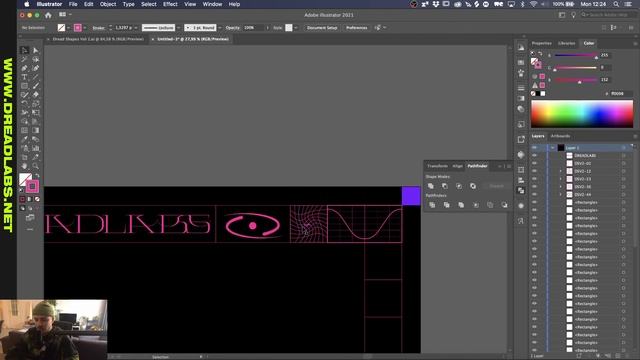
Task: Toggle visibility of Layer 1
Action: click(x=534, y=148)
